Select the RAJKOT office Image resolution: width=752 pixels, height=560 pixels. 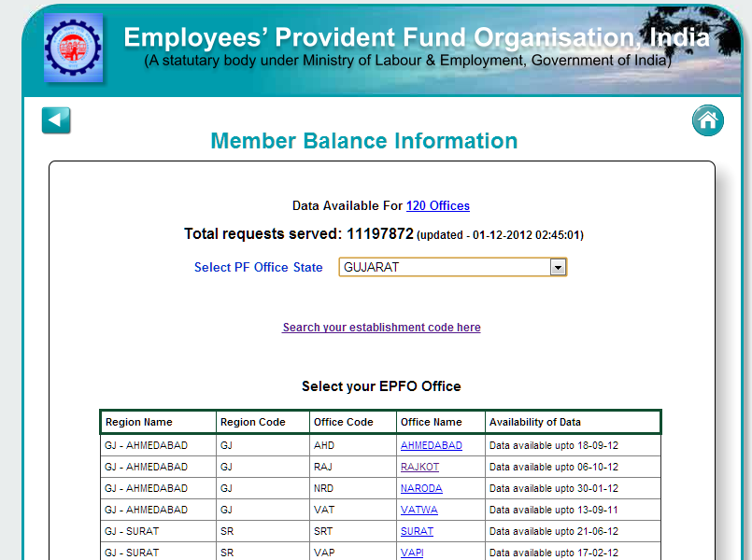pyautogui.click(x=418, y=467)
